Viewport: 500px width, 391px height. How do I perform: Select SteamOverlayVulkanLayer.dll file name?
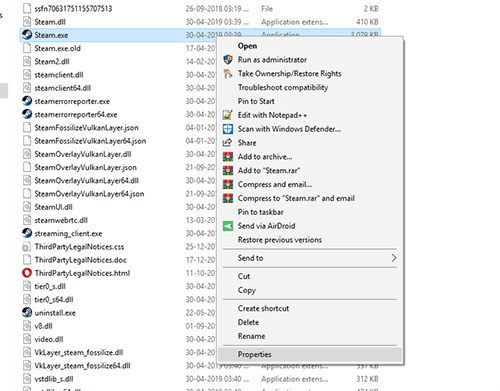[x=83, y=154]
